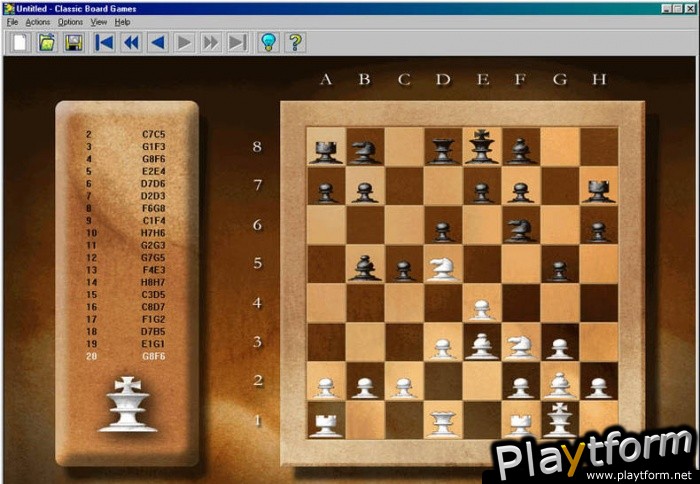Step forward one move
The width and height of the screenshot is (700, 484).
click(184, 42)
